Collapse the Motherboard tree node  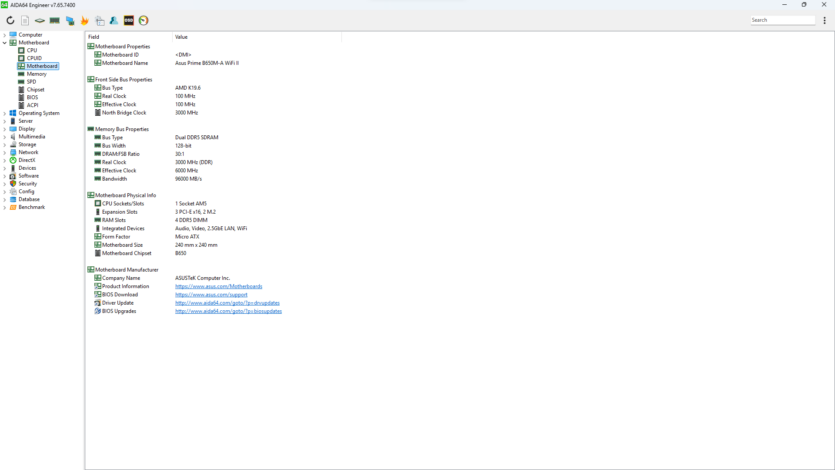click(5, 43)
